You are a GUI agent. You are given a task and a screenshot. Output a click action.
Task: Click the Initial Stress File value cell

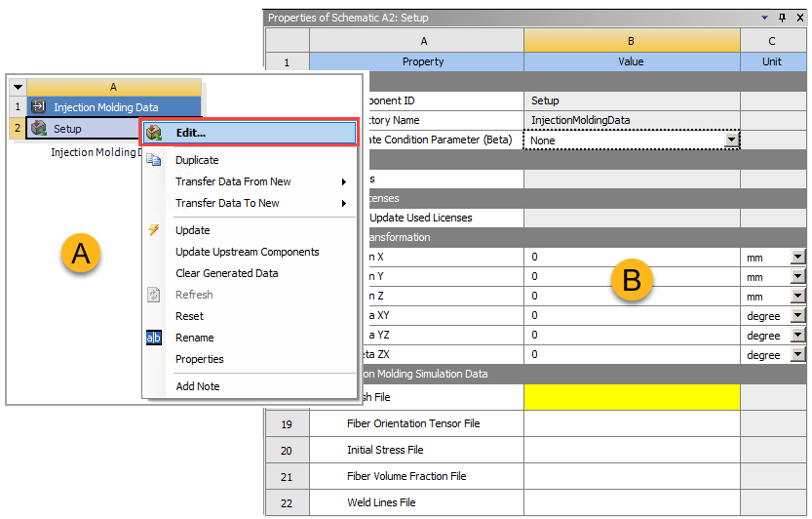[632, 450]
